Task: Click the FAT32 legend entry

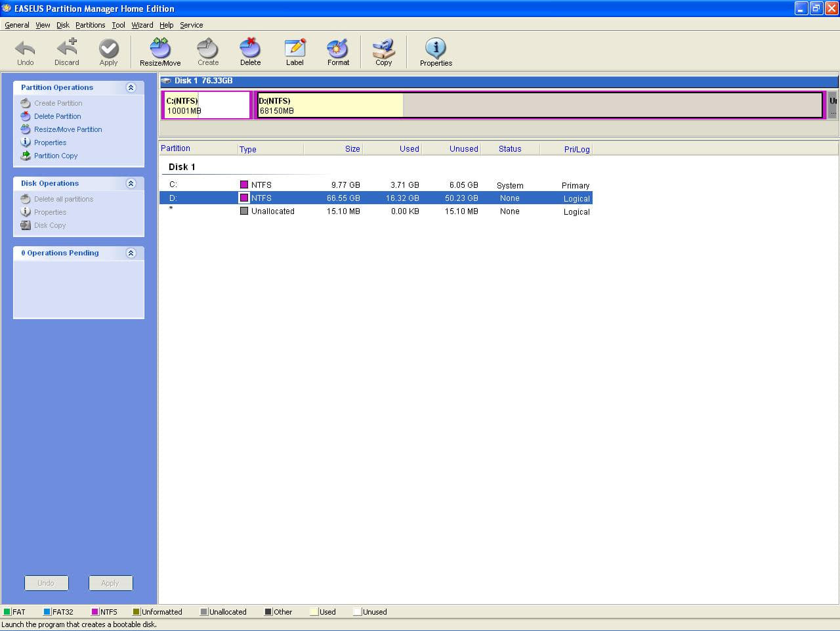Action: (58, 611)
